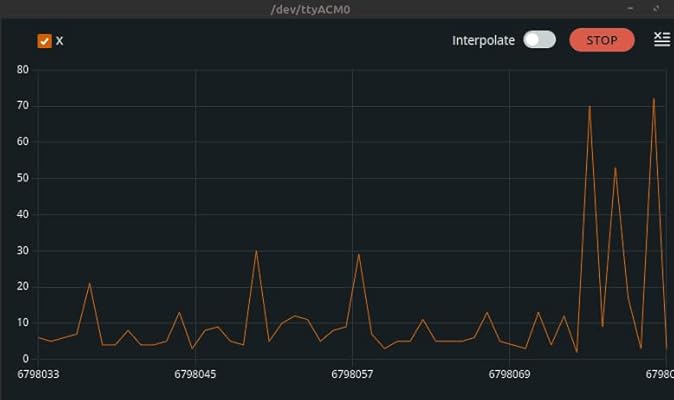
Task: Click the X series legend label
Action: pyautogui.click(x=59, y=41)
